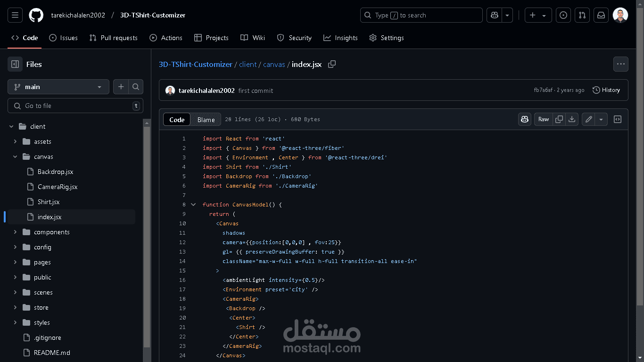Add a file with the plus button
The image size is (644, 362).
coord(121,87)
